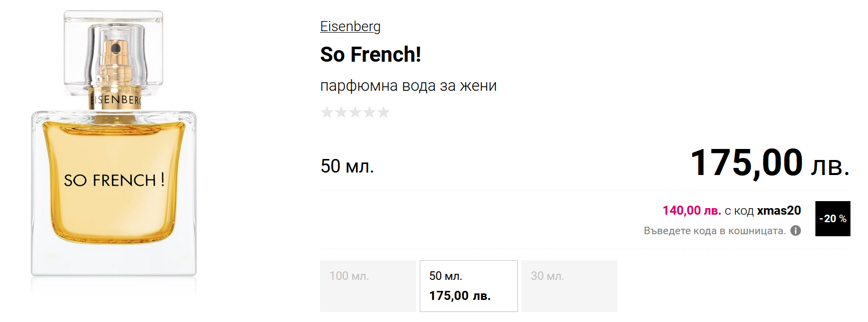Rate the product with the first star
This screenshot has width=868, height=322.
327,112
